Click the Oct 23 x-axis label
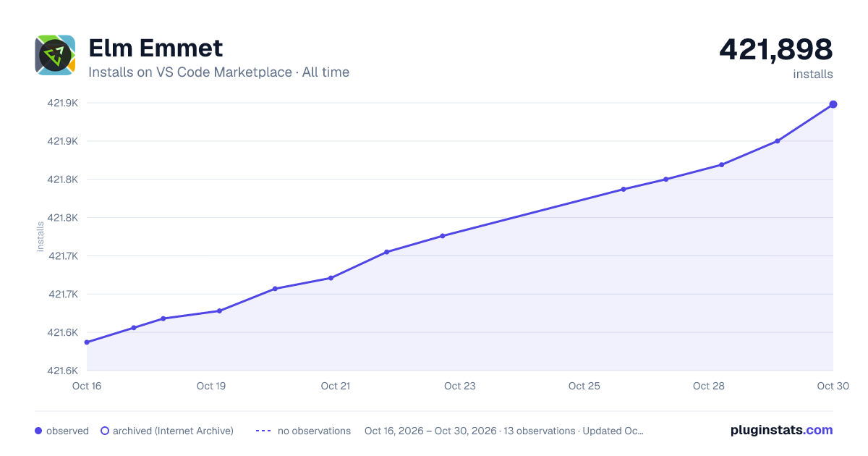Screen dimensions: 868x456 click(x=460, y=386)
